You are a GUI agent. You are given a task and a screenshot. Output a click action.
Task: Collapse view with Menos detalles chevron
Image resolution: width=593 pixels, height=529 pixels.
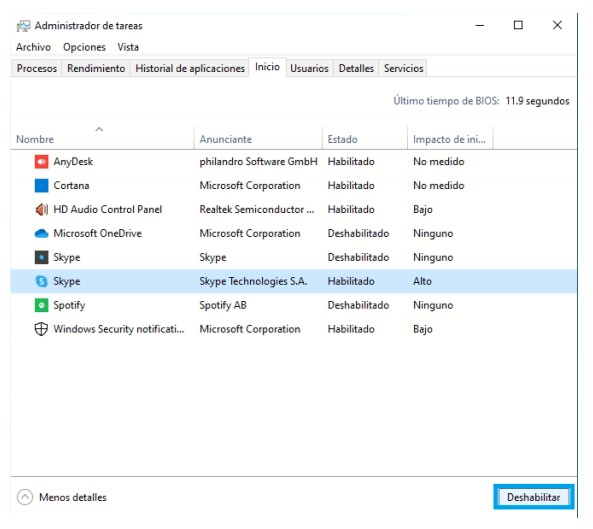(25, 497)
